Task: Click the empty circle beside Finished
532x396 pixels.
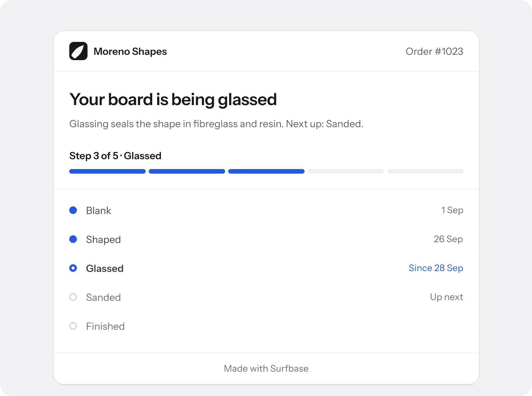Action: (x=73, y=326)
